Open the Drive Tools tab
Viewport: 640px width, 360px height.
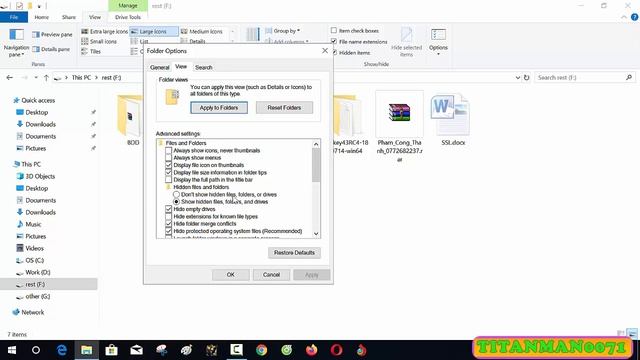pos(128,17)
